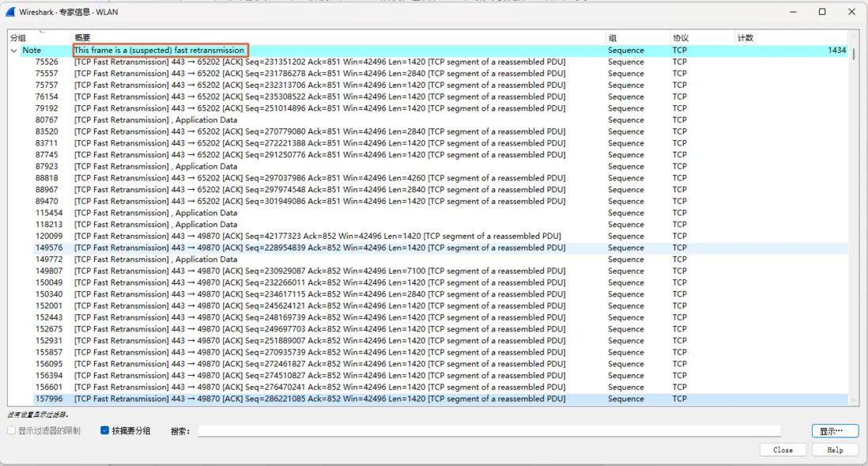868x466 pixels.
Task: Click the count value 1434
Action: click(x=836, y=51)
